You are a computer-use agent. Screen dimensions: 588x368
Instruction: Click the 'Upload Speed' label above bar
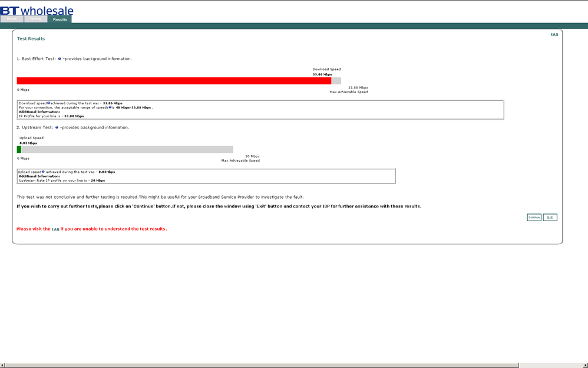(x=31, y=138)
